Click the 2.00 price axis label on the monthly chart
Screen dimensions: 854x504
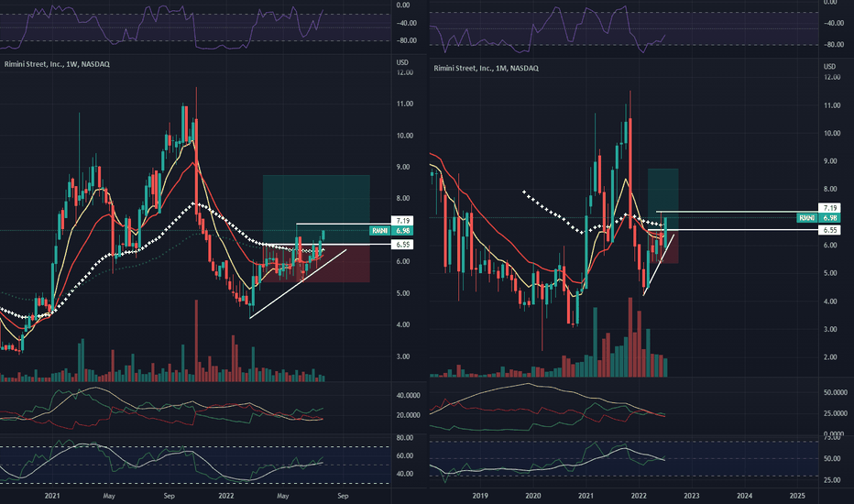tap(832, 356)
